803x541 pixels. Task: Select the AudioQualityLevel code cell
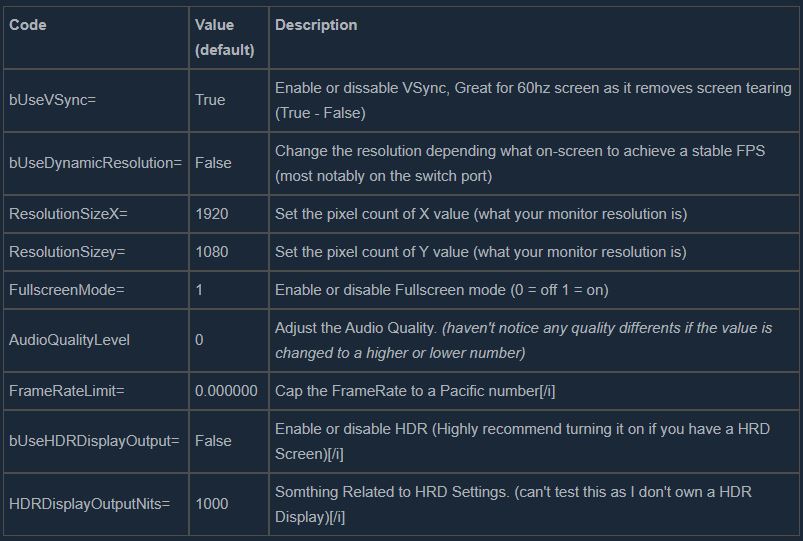(69, 340)
